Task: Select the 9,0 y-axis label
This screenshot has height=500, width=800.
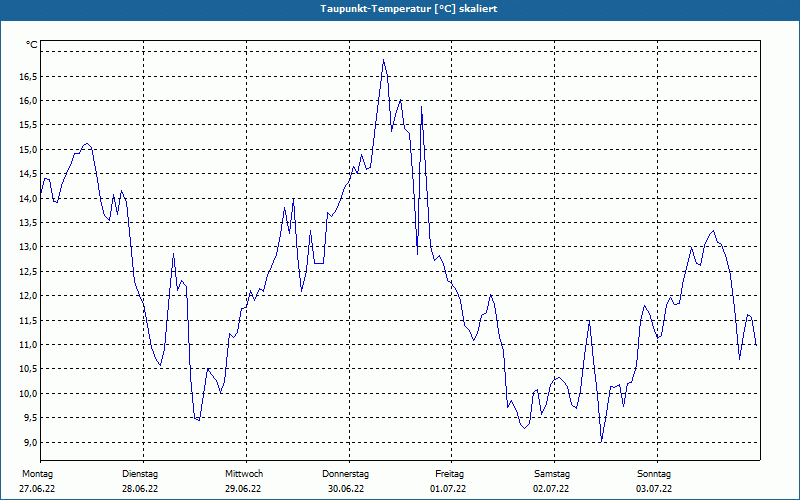Action: (x=30, y=442)
